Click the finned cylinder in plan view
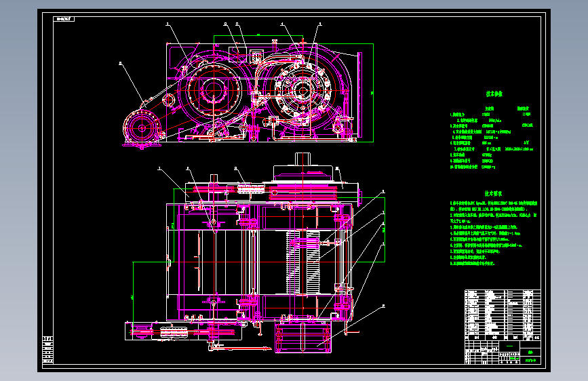 (303, 262)
